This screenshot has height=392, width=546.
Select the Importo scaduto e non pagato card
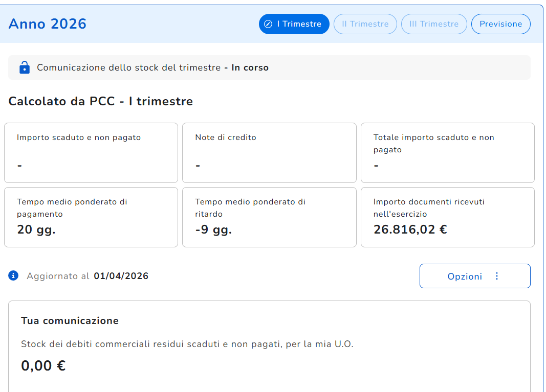pos(91,152)
